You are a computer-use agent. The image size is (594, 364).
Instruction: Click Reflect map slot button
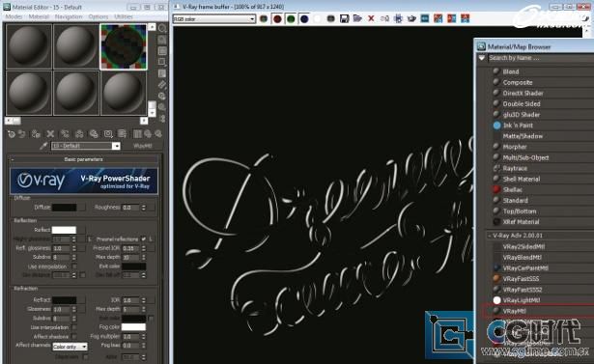pyautogui.click(x=82, y=230)
